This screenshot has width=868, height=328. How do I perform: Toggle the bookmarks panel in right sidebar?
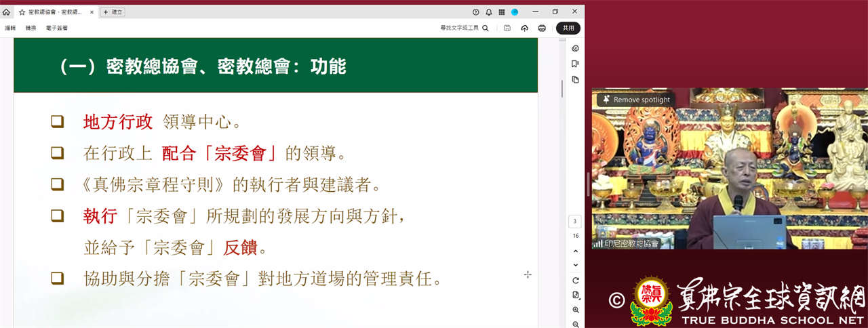pyautogui.click(x=575, y=64)
